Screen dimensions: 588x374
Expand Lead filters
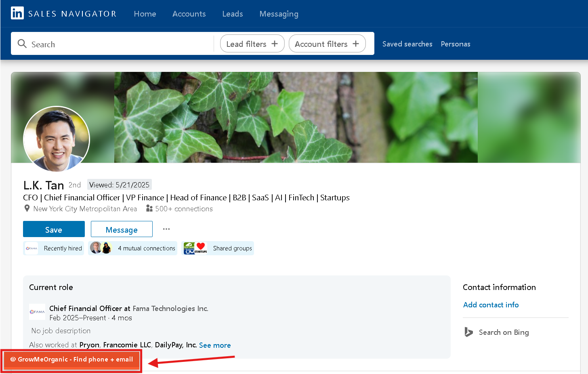(x=252, y=44)
